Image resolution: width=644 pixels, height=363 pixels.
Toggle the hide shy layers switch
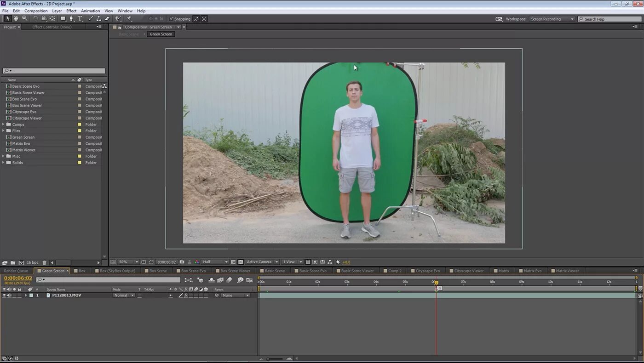(x=212, y=280)
